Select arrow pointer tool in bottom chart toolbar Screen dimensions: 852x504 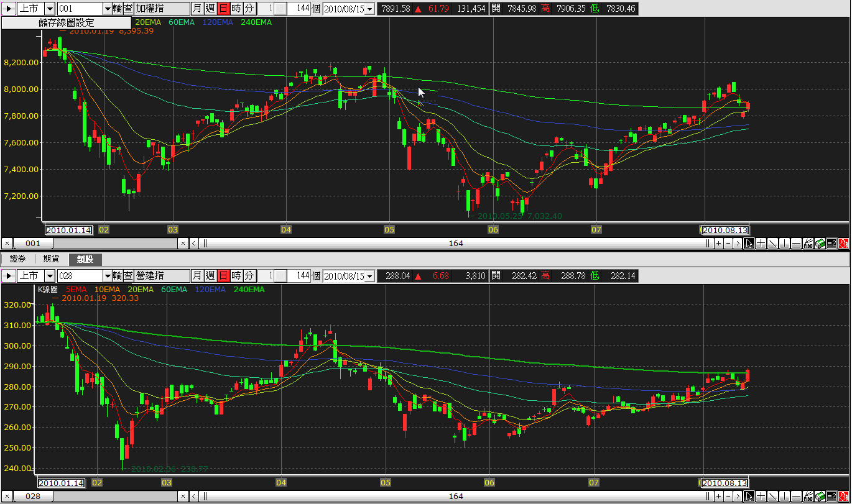click(x=749, y=496)
